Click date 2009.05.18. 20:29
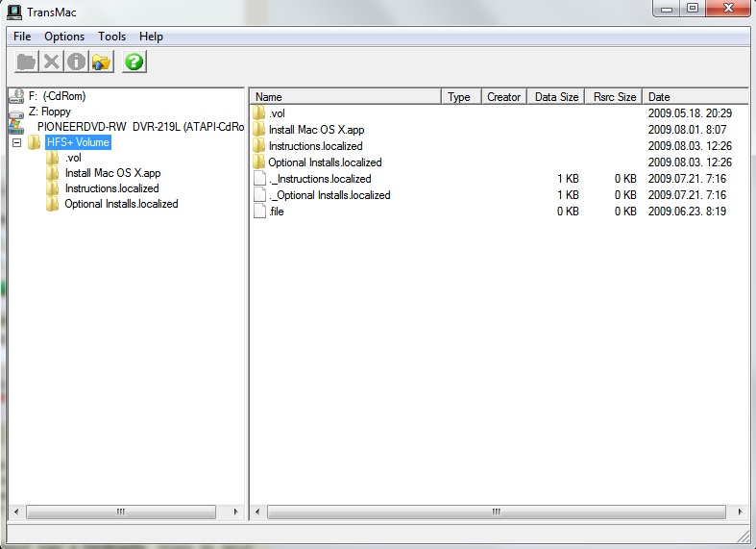Screen dimensions: 756x549 [690, 113]
